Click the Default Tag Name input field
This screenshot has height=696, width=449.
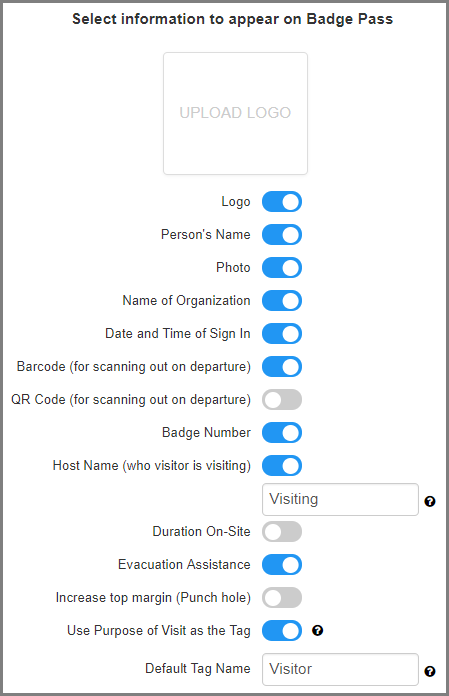[340, 669]
